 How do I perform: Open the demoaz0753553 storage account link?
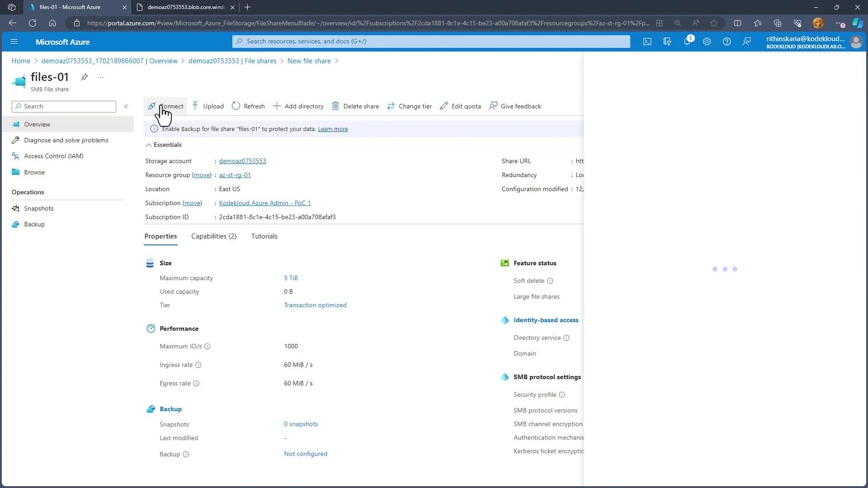242,161
